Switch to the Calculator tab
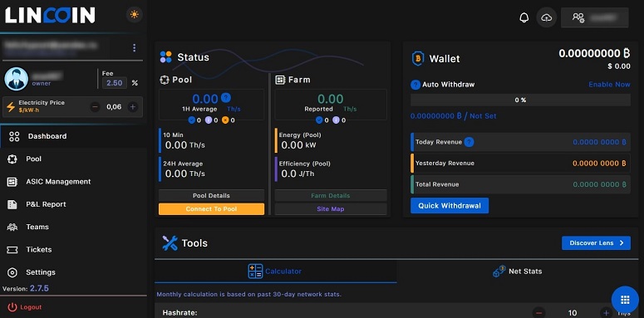Image resolution: width=644 pixels, height=318 pixels. [276, 272]
